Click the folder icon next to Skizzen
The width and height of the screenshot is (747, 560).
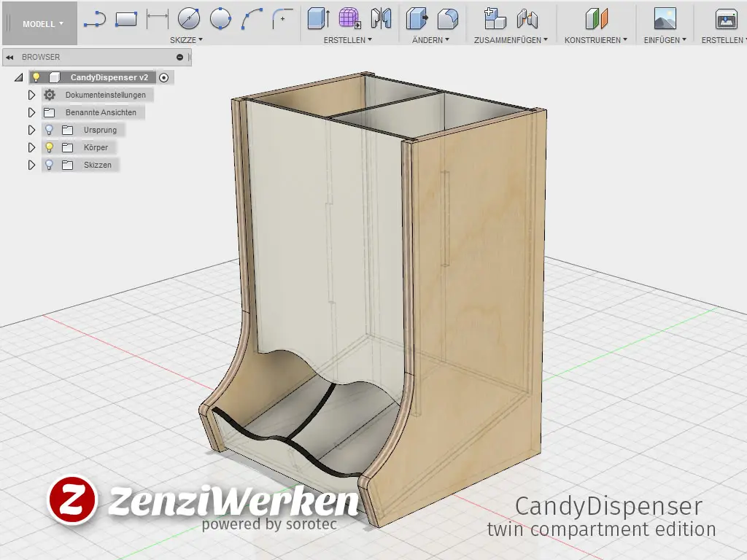pos(68,166)
